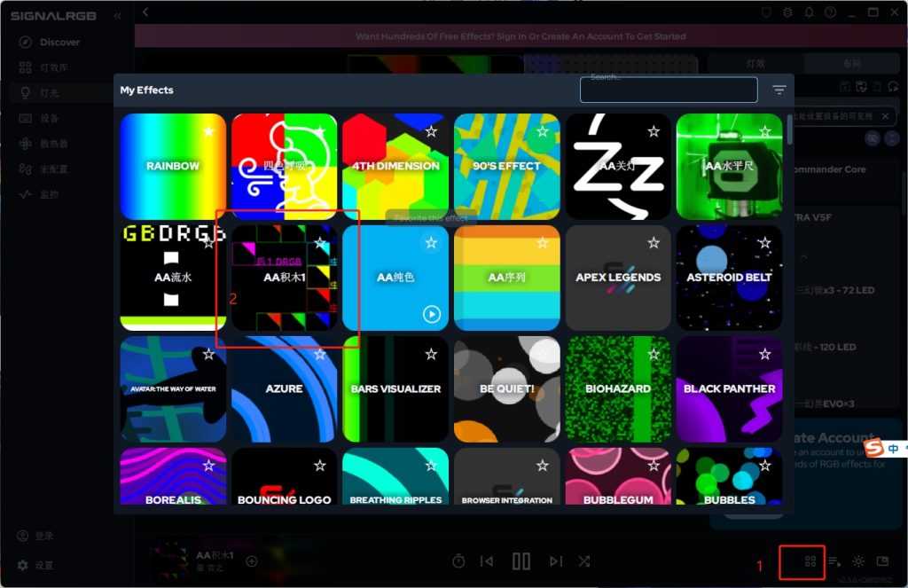
Task: Open the effects grid view icon in bottom bar
Action: click(810, 561)
